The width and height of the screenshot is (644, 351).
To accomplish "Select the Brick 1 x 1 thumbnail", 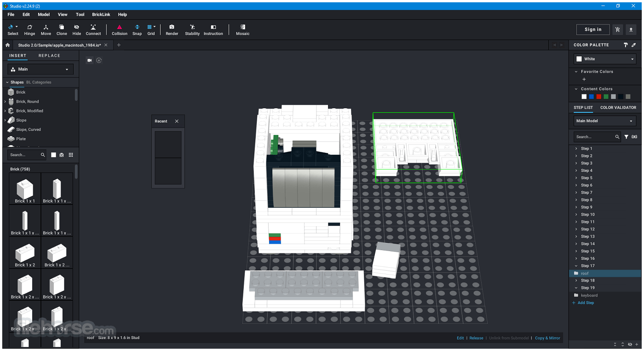I will tap(25, 189).
